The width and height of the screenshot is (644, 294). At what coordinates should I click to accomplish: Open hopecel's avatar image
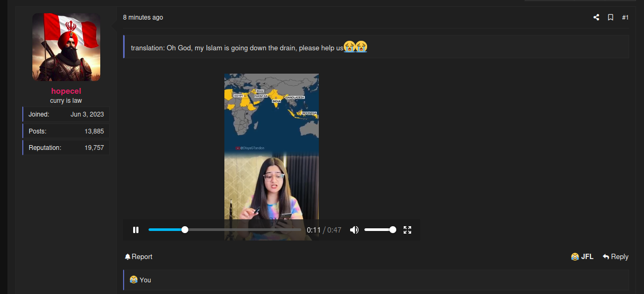click(x=66, y=47)
